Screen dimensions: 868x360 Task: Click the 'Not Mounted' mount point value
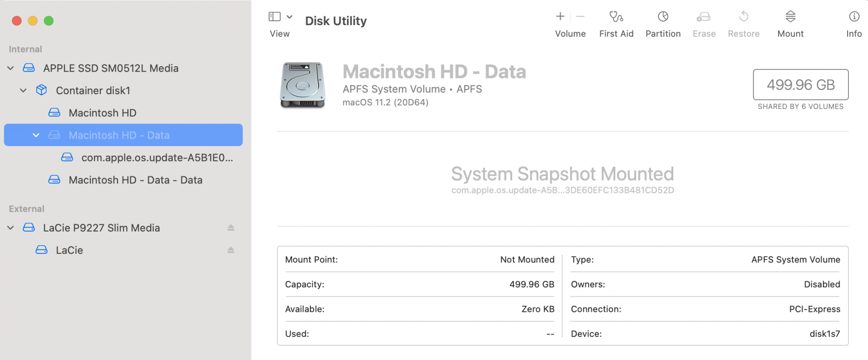tap(527, 260)
